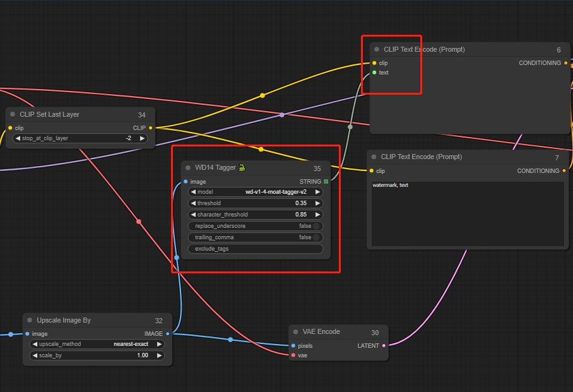Select previous tagger model with left arrow

pos(192,192)
